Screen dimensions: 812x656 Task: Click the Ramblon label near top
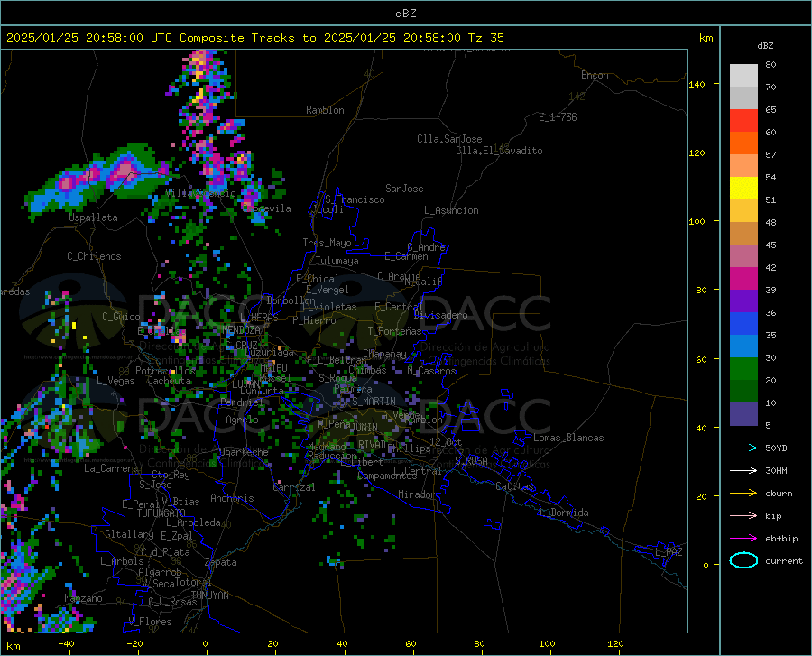[325, 110]
